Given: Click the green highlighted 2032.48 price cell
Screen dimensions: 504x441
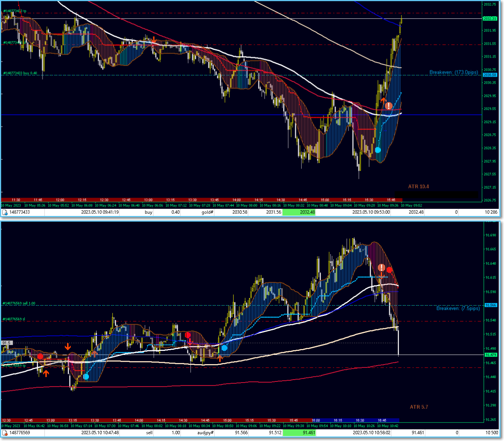Looking at the screenshot, I should click(299, 212).
